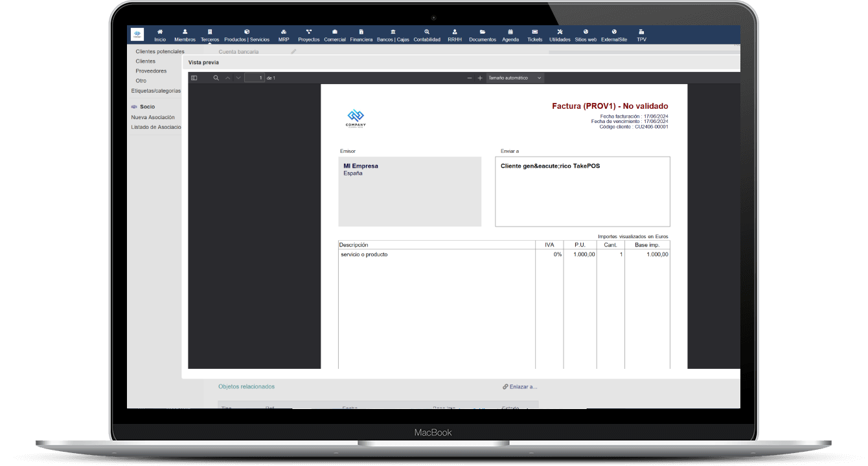The height and width of the screenshot is (466, 868).
Task: Open the Bancos | Cajas module
Action: (x=393, y=35)
